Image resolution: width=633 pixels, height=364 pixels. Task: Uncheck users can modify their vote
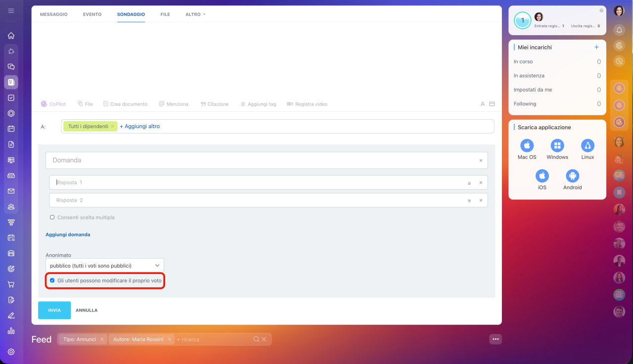(52, 280)
